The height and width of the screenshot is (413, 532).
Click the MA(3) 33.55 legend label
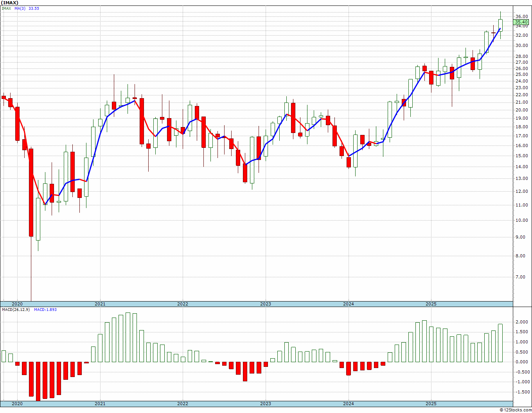coord(27,8)
